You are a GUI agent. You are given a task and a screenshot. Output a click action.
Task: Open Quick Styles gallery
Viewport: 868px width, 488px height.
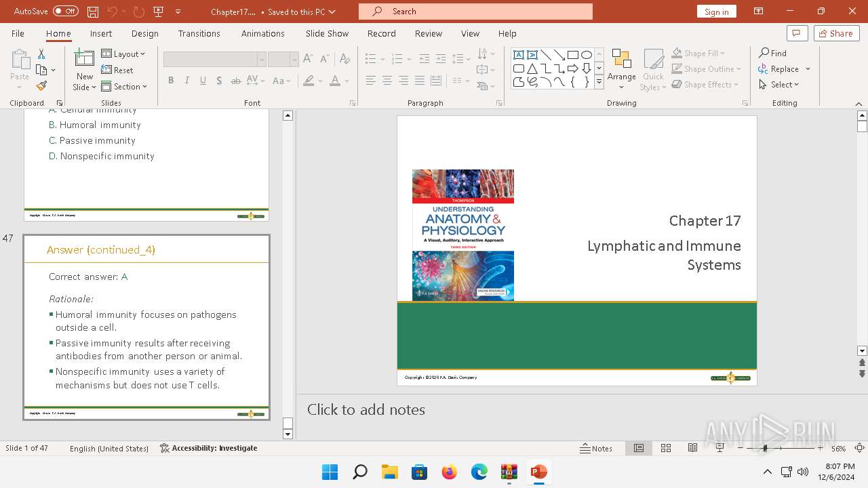653,69
